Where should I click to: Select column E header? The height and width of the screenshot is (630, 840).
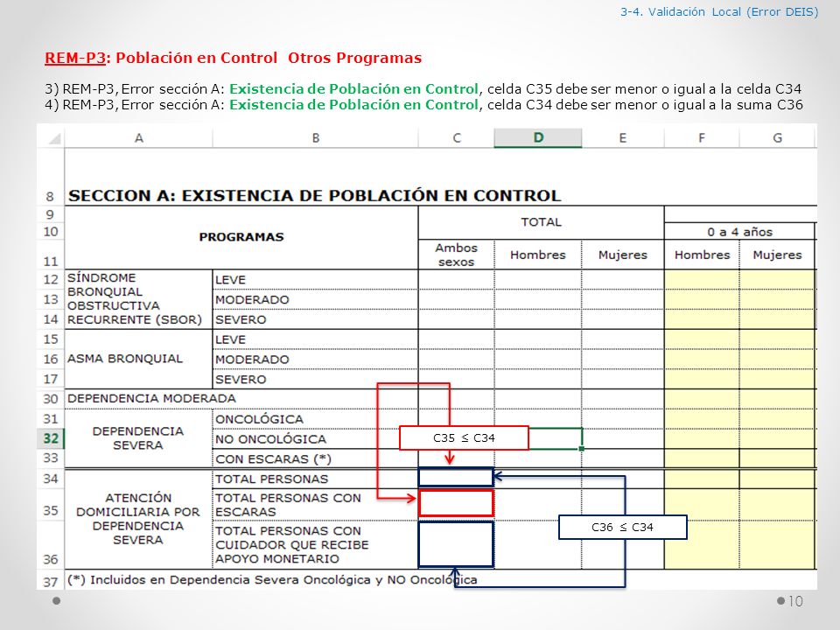coord(622,138)
